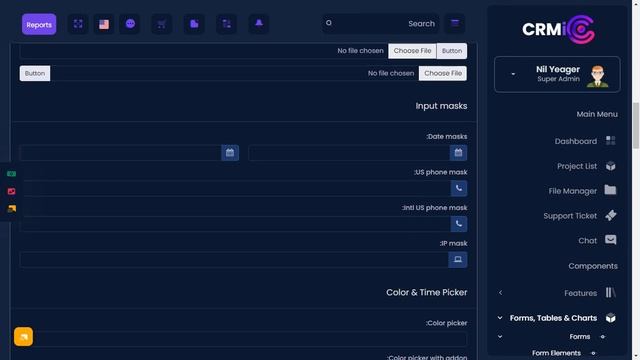The image size is (640, 360).
Task: Toggle fullscreen mode icon
Action: pyautogui.click(x=78, y=24)
